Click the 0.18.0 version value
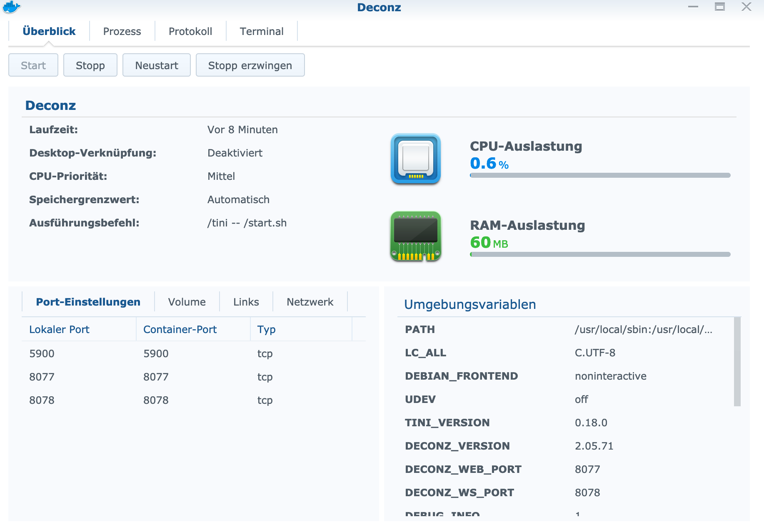The height and width of the screenshot is (532, 764). pos(591,423)
